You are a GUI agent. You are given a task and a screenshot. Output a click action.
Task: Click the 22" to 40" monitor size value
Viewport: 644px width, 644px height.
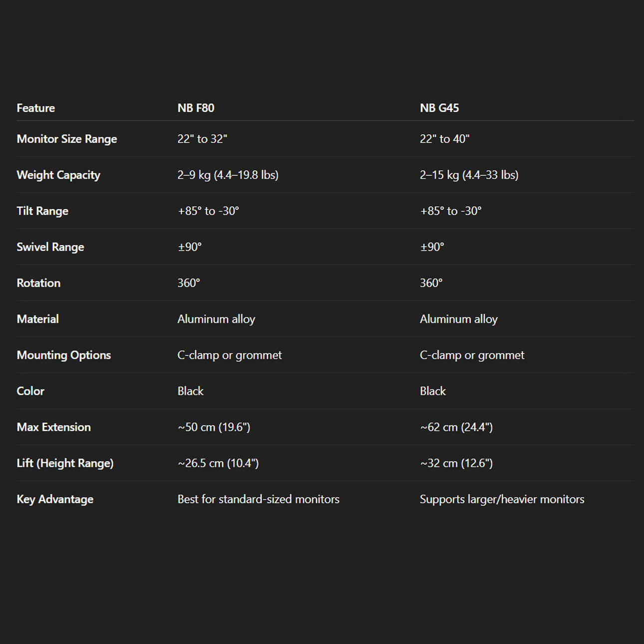tap(444, 139)
